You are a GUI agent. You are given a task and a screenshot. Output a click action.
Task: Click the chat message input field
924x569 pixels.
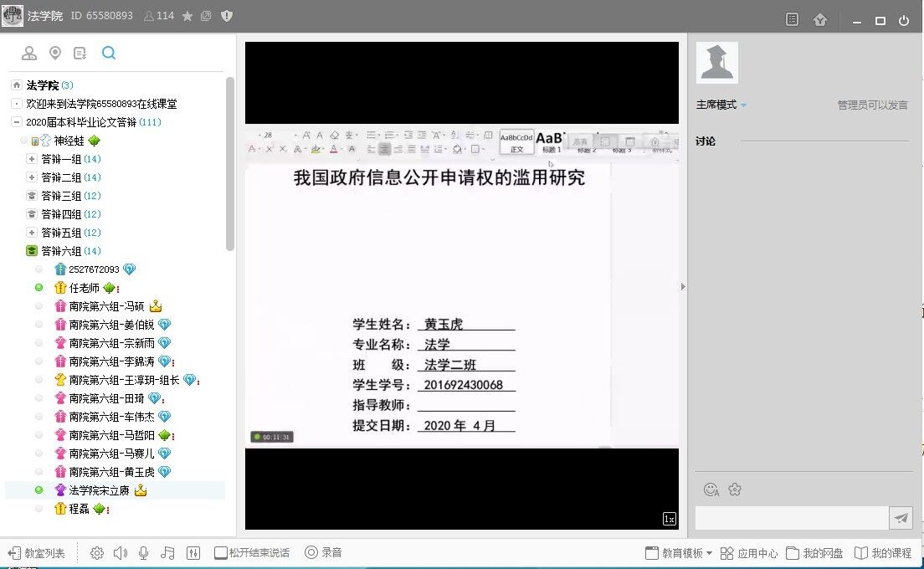(x=791, y=518)
